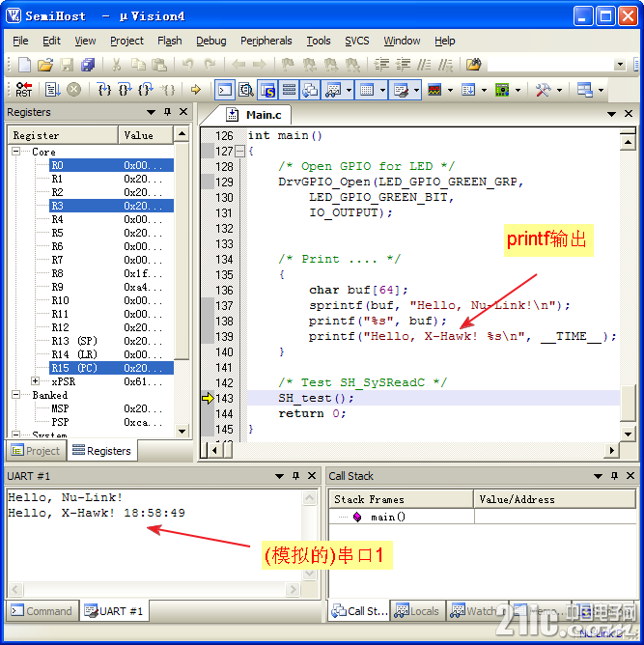The height and width of the screenshot is (645, 644).
Task: Click line 143 with SH_test() call
Action: (x=434, y=398)
